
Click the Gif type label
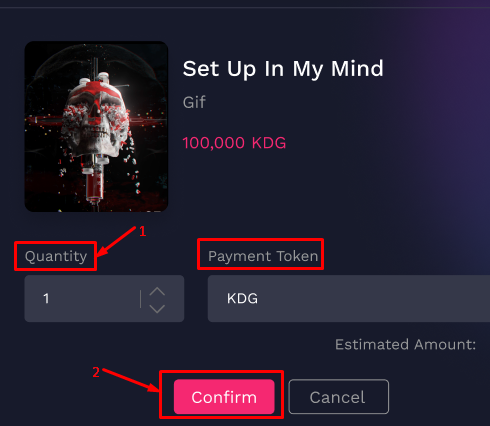[x=194, y=102]
